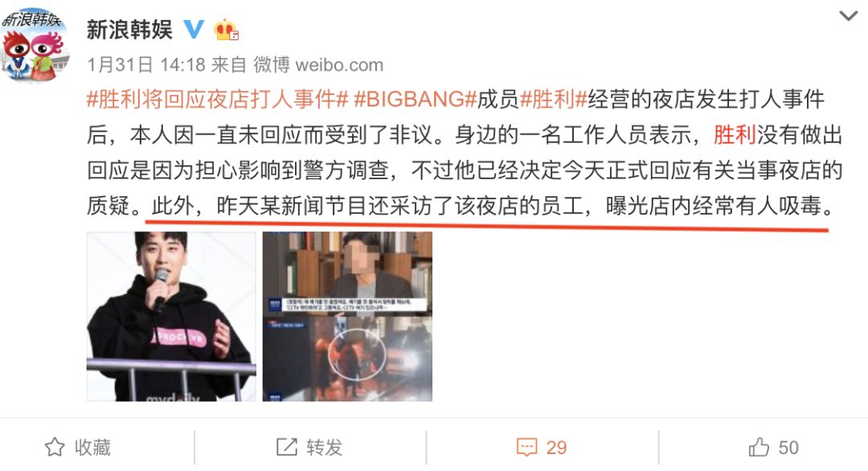Click the 1月31日 14:18 timestamp
The image size is (868, 471).
click(x=146, y=65)
